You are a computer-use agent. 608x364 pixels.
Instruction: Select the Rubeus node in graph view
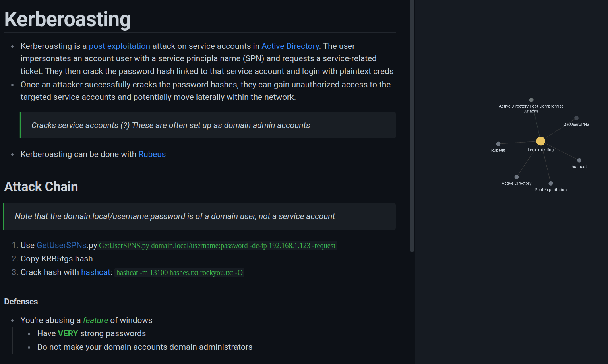click(x=498, y=144)
